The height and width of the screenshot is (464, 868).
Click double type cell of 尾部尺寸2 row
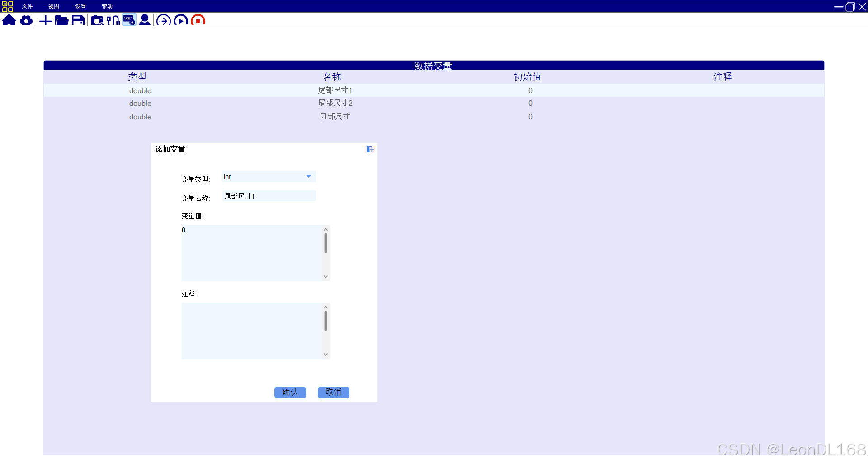click(x=140, y=103)
